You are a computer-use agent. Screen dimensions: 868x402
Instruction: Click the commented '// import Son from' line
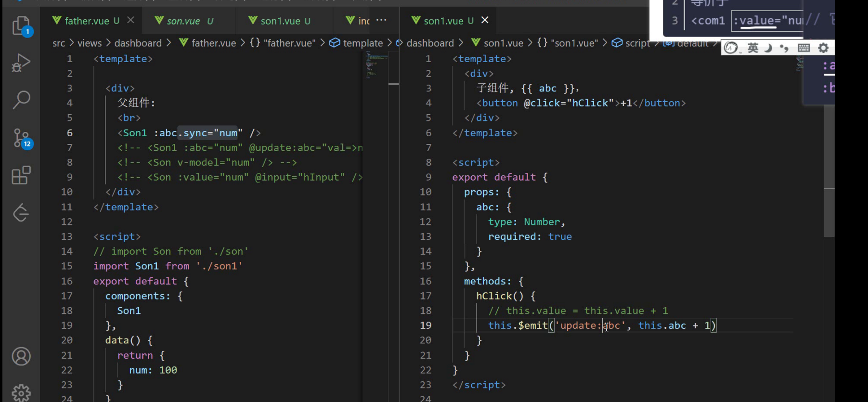[171, 251]
